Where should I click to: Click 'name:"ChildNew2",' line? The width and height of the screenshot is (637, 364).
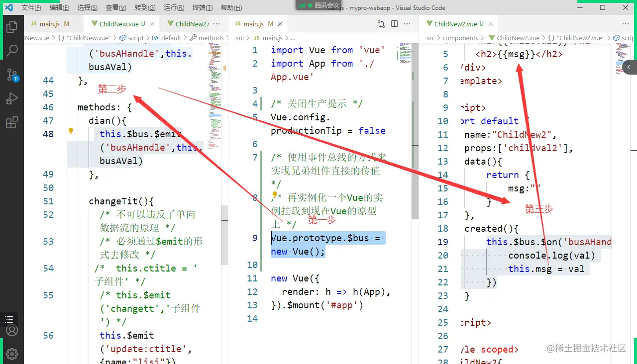pyautogui.click(x=510, y=134)
